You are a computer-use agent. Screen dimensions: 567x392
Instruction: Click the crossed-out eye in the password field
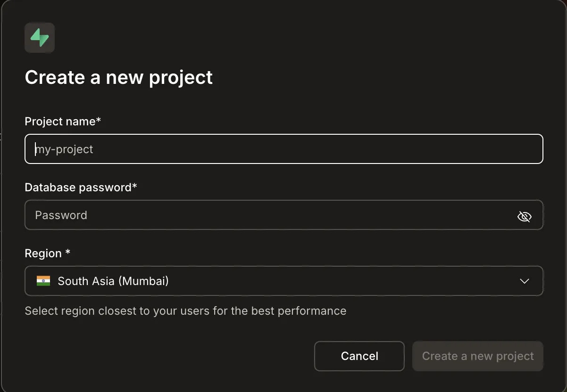point(525,216)
